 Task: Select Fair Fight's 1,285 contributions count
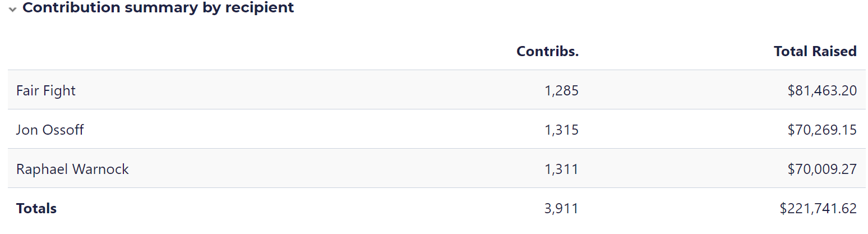tap(561, 90)
